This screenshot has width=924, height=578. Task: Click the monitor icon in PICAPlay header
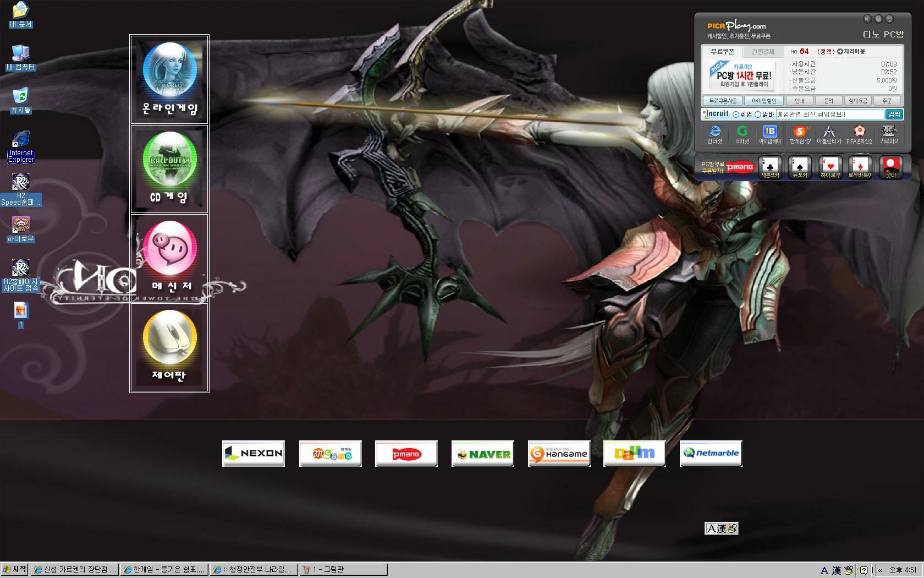click(x=889, y=19)
